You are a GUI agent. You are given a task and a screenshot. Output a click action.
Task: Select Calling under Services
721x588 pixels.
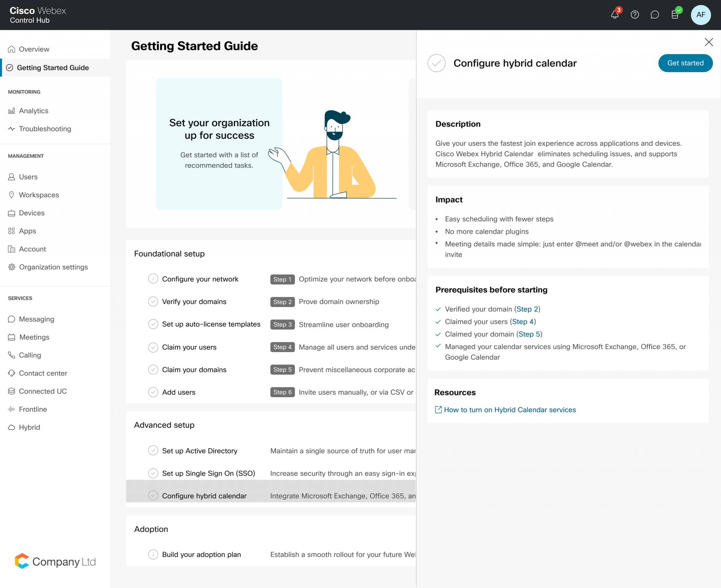point(30,355)
